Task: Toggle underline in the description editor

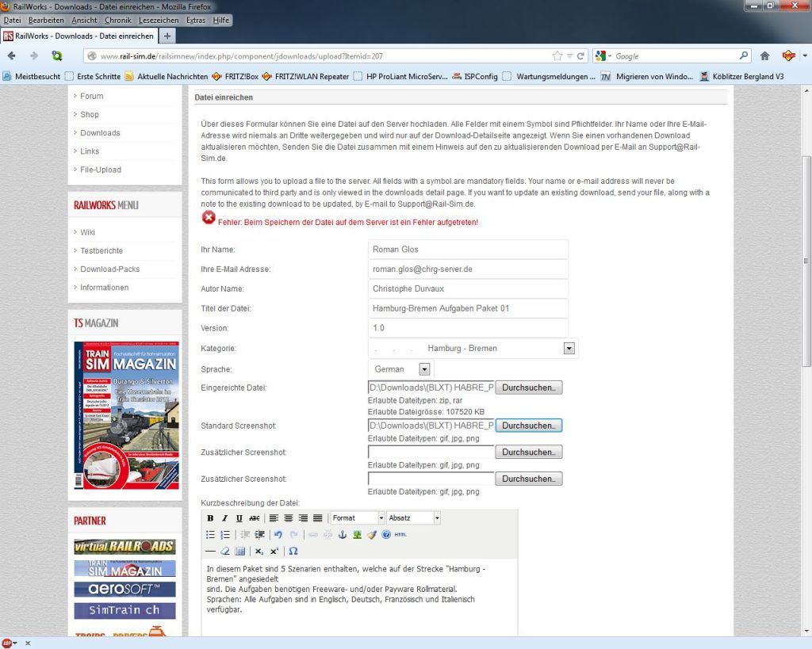Action: point(239,518)
